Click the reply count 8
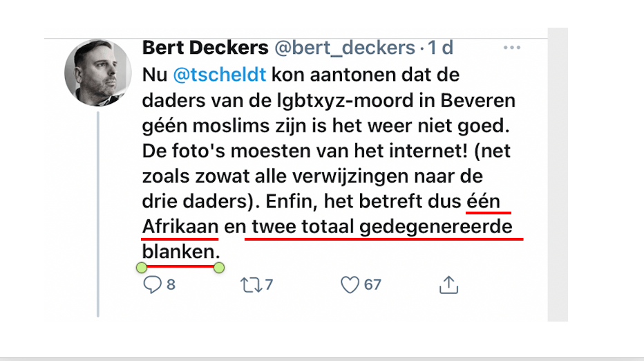The height and width of the screenshot is (361, 644). [171, 284]
